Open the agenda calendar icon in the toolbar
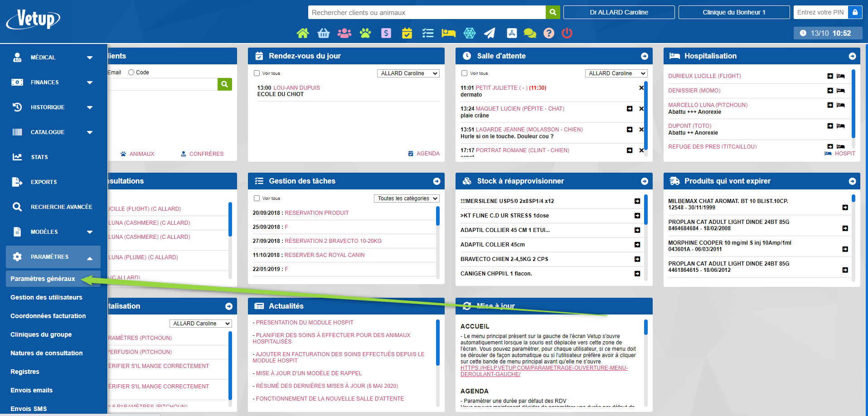This screenshot has height=416, width=868. [x=407, y=33]
